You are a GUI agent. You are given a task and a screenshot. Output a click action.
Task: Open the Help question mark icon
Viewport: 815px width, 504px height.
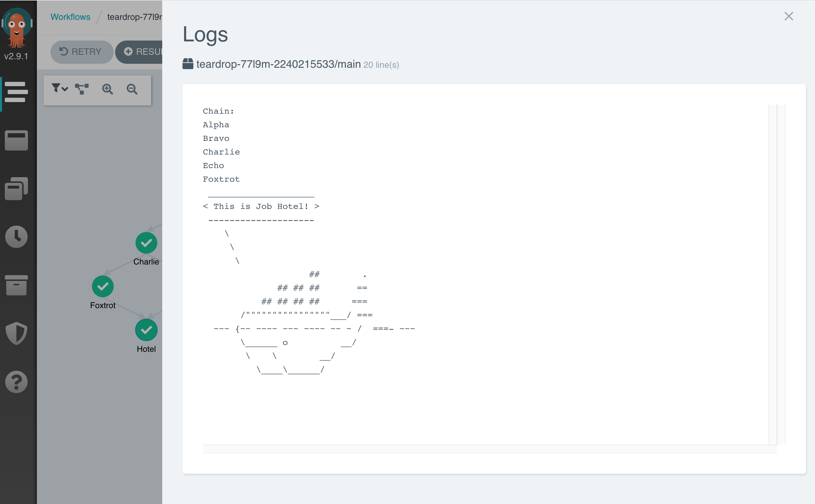click(x=16, y=382)
